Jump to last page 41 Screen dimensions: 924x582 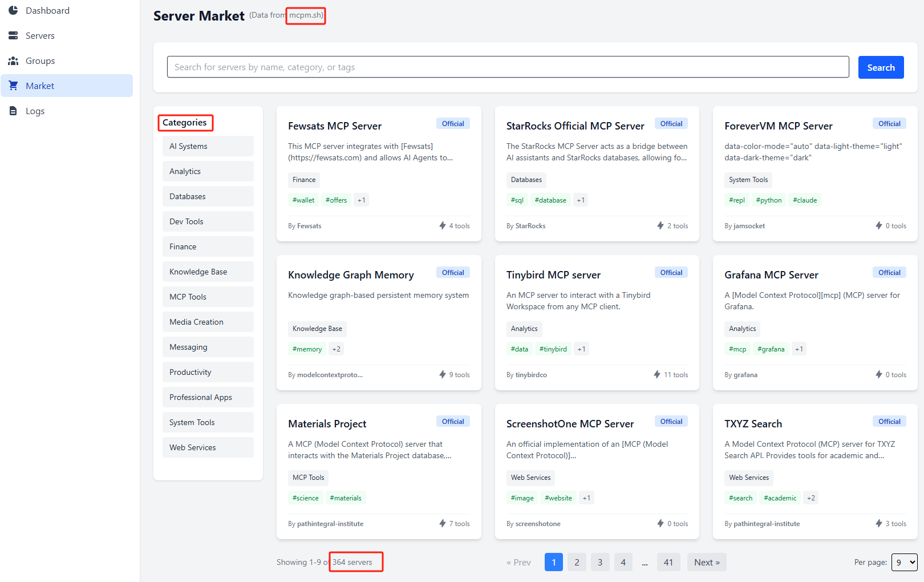(x=668, y=562)
